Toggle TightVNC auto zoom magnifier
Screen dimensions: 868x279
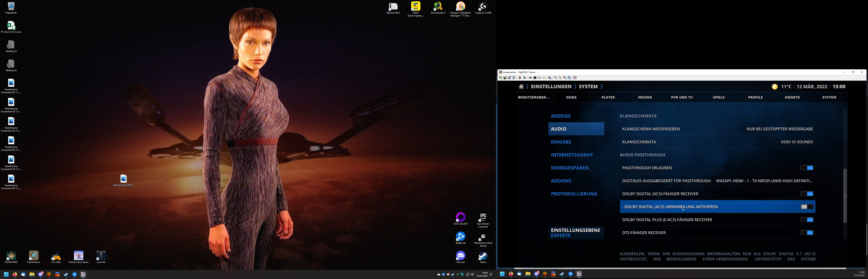569,78
